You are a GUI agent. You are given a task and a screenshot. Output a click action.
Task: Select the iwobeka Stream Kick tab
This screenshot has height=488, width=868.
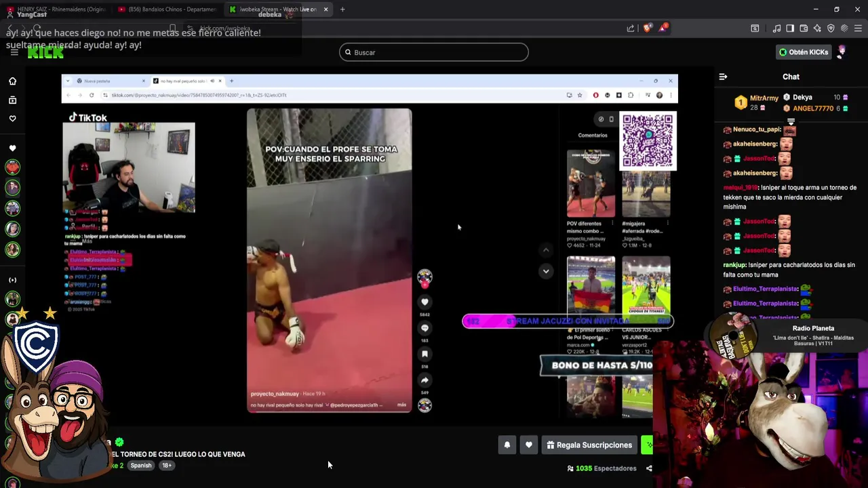(273, 9)
